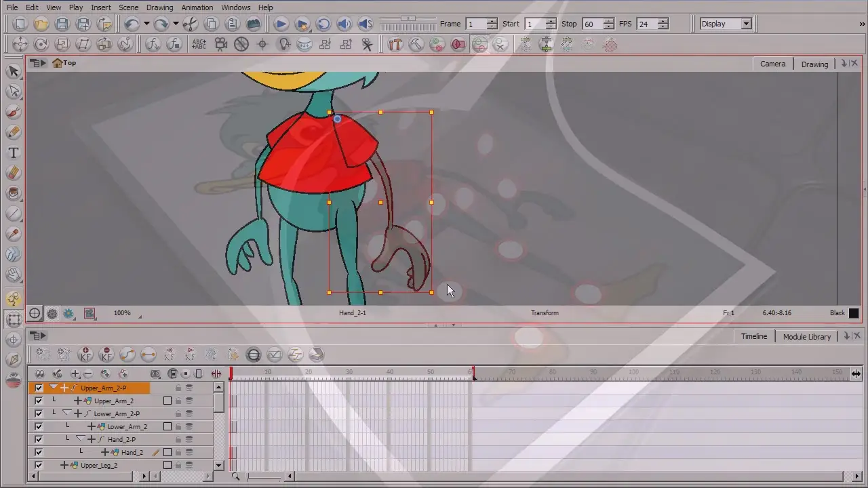Viewport: 868px width, 488px height.
Task: Collapse the Lower_Arm_2-P peg triangle
Action: (x=66, y=413)
